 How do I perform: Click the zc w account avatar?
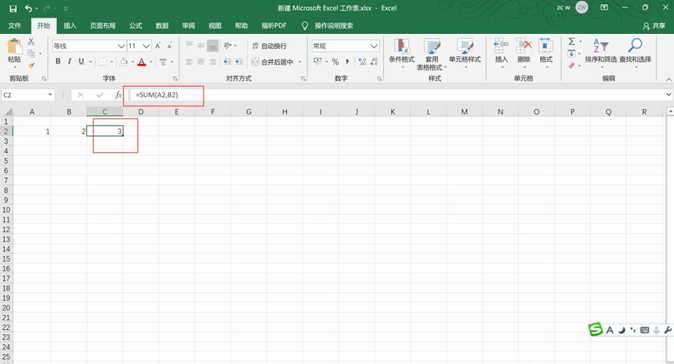pos(582,8)
